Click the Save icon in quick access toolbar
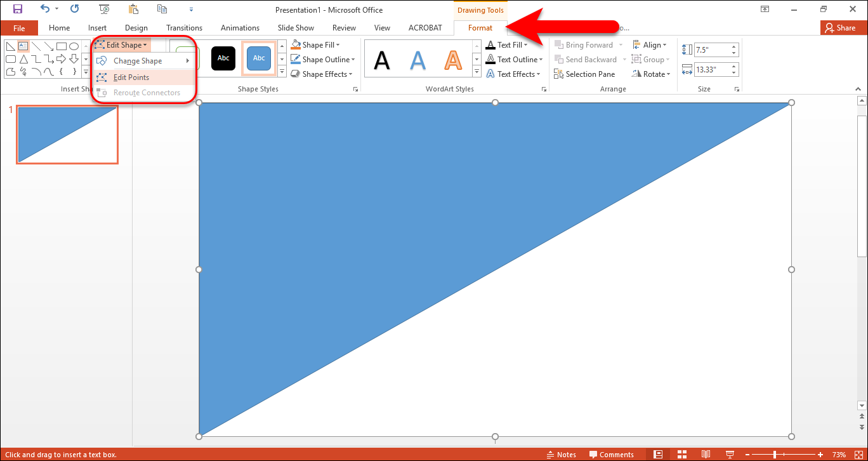The height and width of the screenshot is (461, 868). (x=18, y=9)
